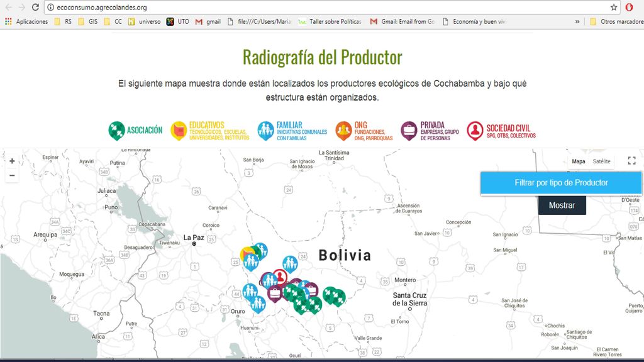Open Gmail: Email from Go bookmark

(x=402, y=22)
